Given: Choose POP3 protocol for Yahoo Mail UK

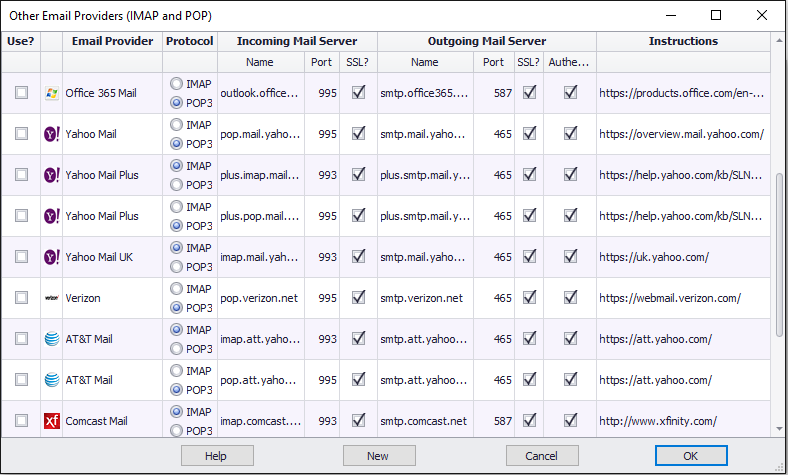Looking at the screenshot, I should (x=176, y=266).
